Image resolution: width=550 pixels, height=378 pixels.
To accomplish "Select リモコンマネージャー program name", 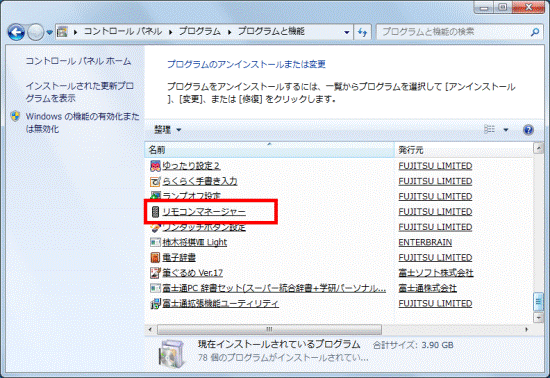I will [x=204, y=212].
